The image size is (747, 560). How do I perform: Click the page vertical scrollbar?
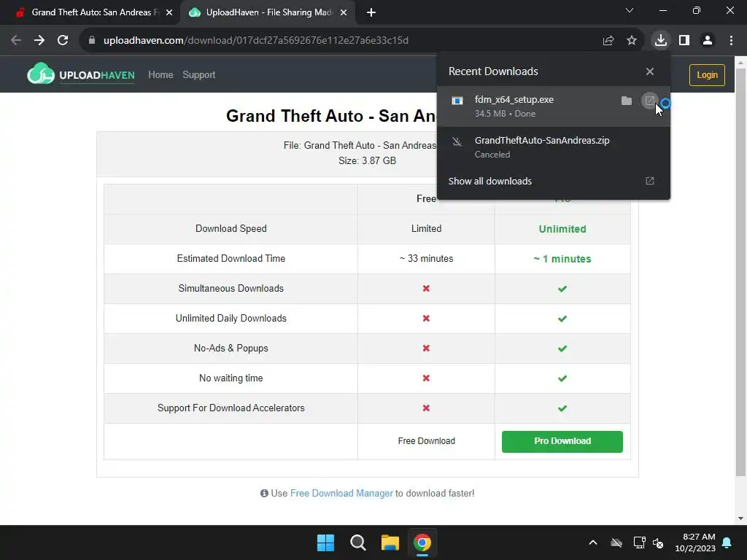click(741, 271)
